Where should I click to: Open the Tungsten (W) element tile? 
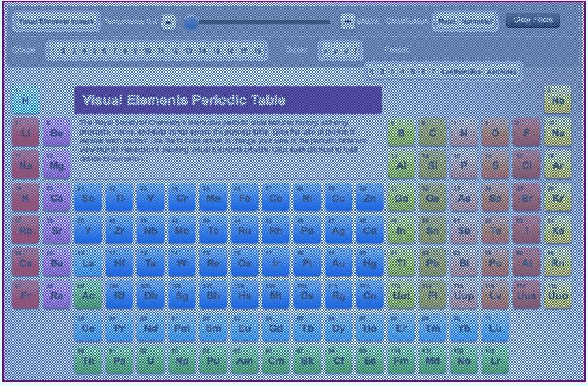182,263
